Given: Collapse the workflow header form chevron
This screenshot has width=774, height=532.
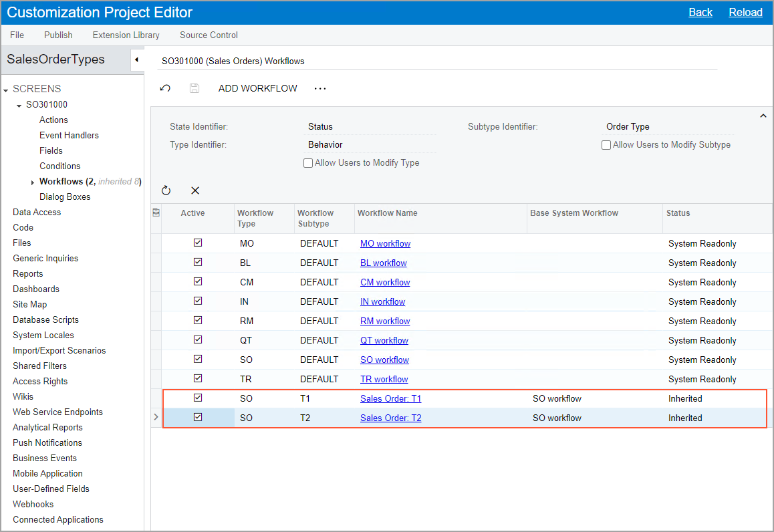Looking at the screenshot, I should click(x=763, y=116).
